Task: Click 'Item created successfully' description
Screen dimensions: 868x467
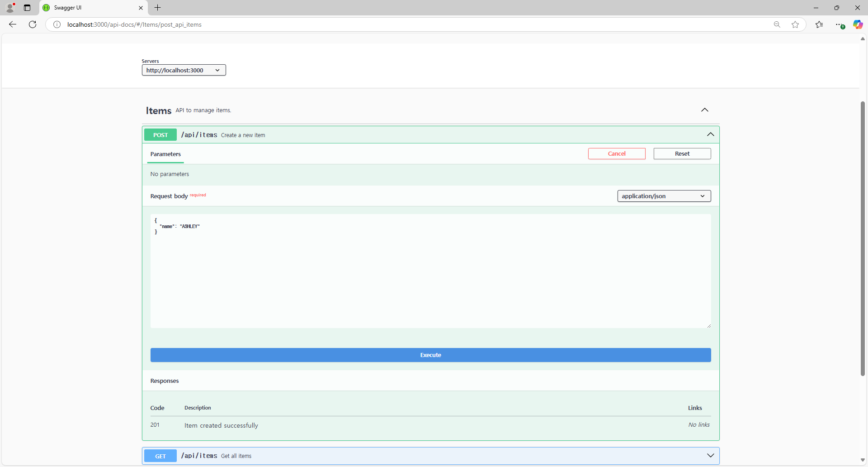Action: click(221, 425)
